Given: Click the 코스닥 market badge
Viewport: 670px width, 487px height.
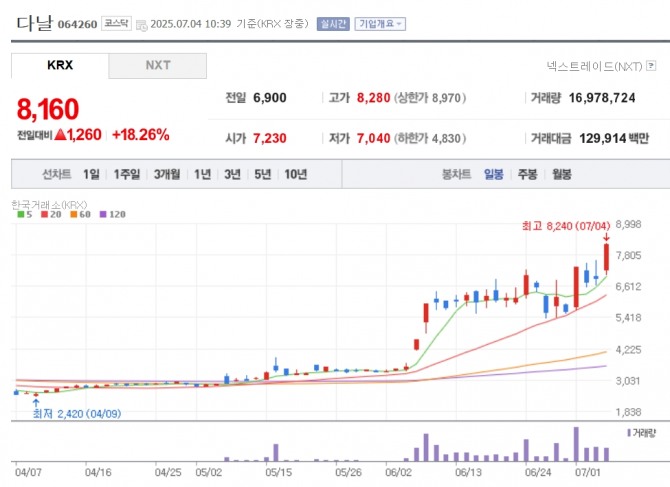Looking at the screenshot, I should click(116, 23).
